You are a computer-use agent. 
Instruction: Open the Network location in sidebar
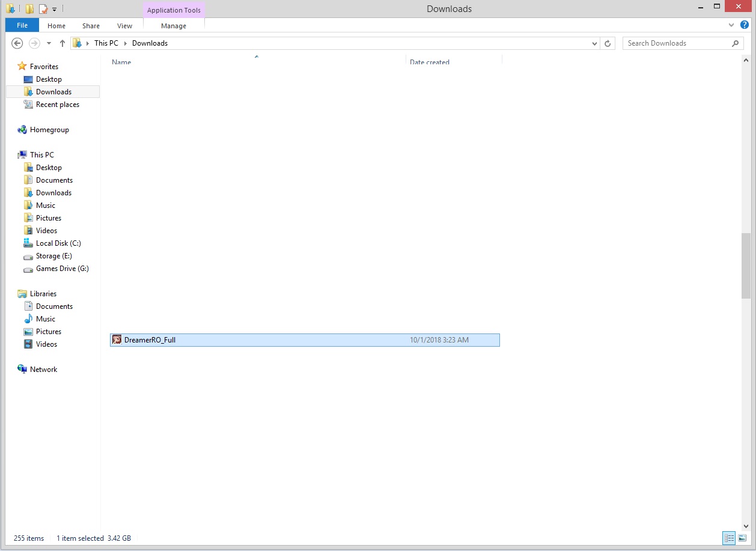point(43,370)
